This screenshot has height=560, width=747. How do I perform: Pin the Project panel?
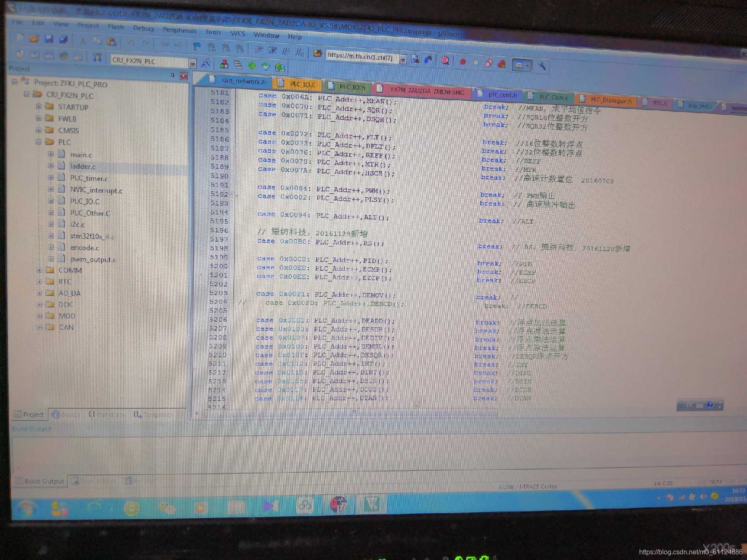click(172, 75)
